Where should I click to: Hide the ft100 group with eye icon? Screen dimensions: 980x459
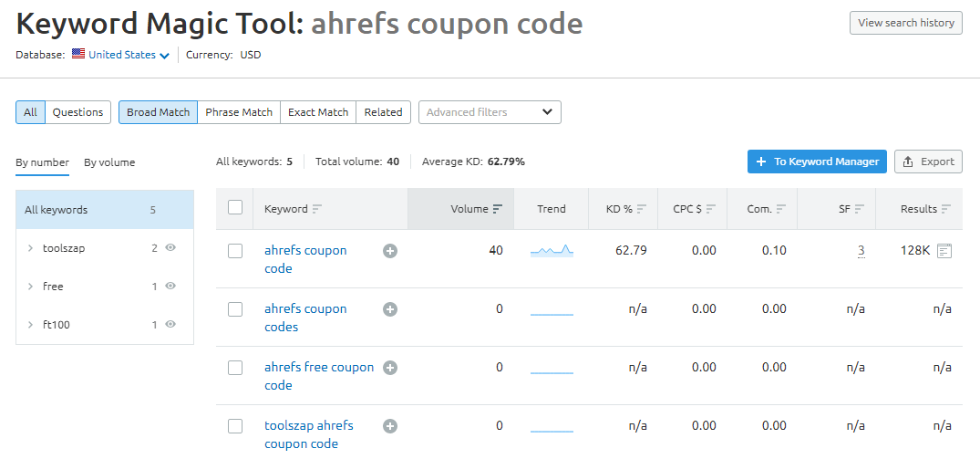(170, 324)
